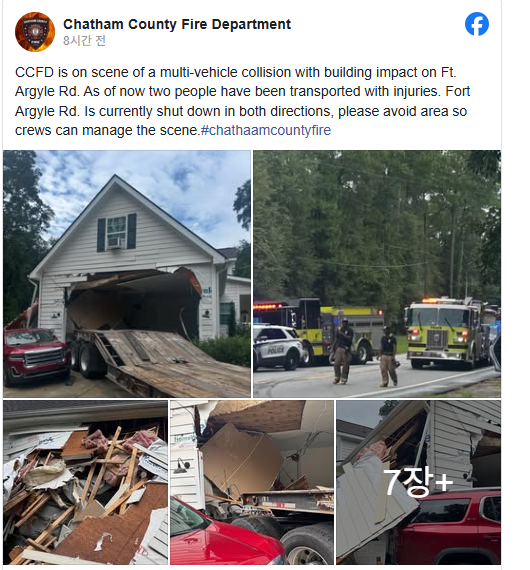Screen dimensions: 530x570
Task: View photo of damaged garage with trailer
Action: tap(127, 274)
